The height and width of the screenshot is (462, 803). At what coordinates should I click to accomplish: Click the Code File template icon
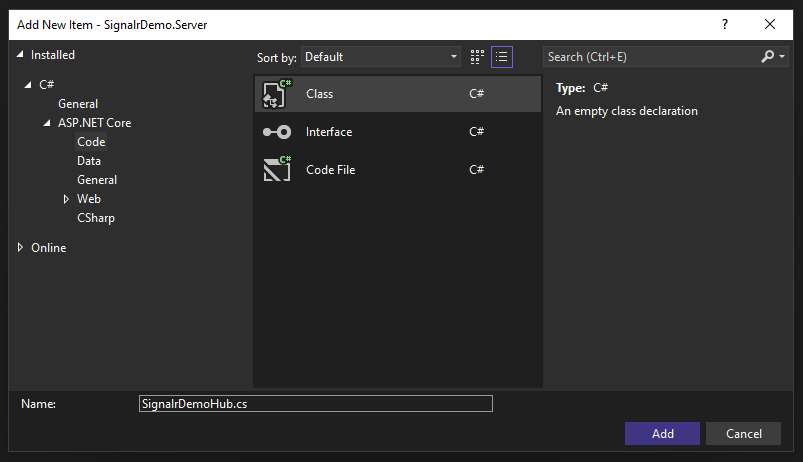tap(276, 170)
